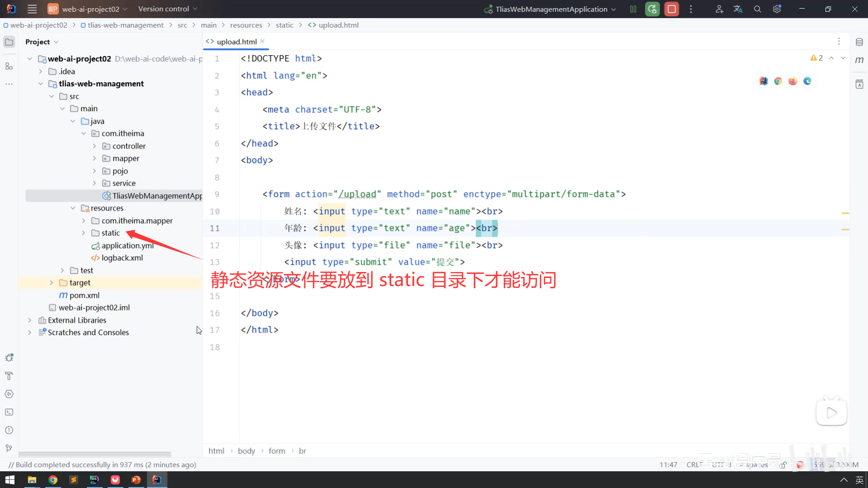Open the TliasWebManagementApplication run configuration dropdown

552,9
